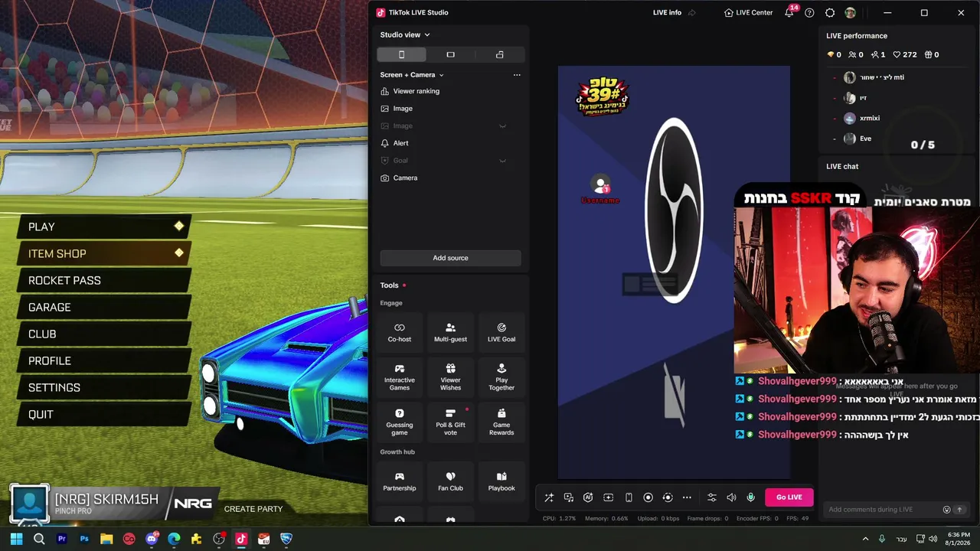
Task: Open OBS Studio from taskbar
Action: point(219,539)
